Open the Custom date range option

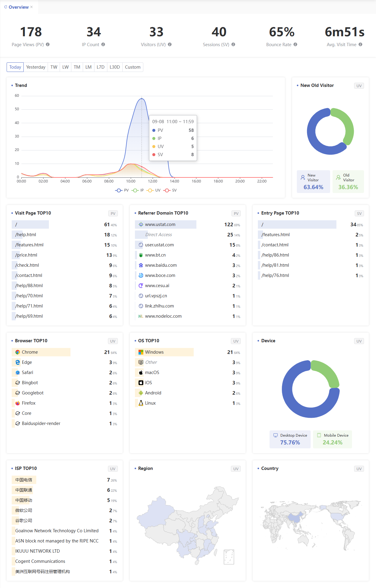coord(133,67)
